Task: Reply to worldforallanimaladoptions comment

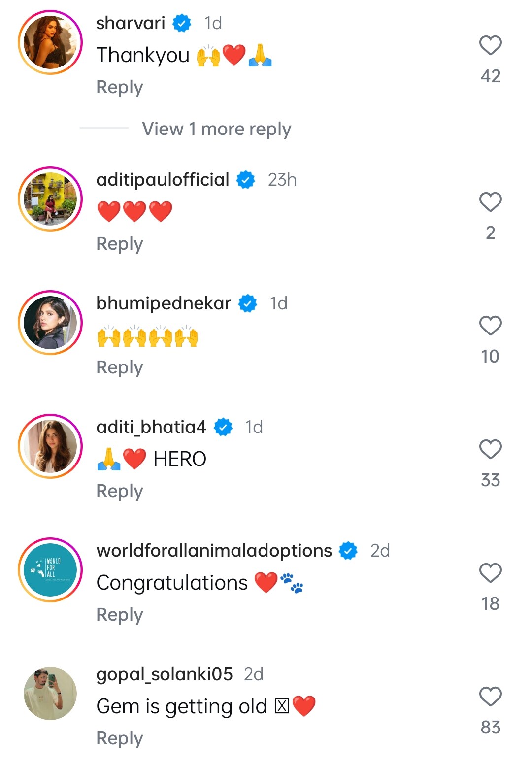Action: pyautogui.click(x=120, y=615)
